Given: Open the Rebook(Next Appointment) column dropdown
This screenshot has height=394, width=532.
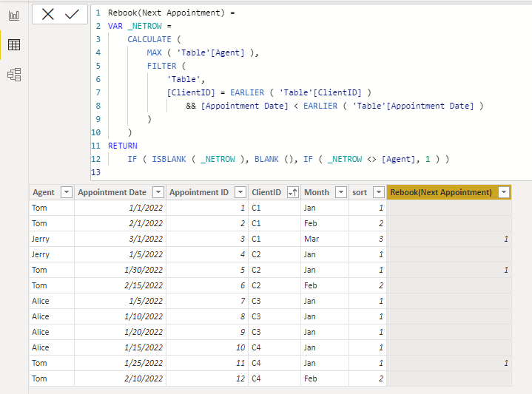Looking at the screenshot, I should tap(504, 192).
